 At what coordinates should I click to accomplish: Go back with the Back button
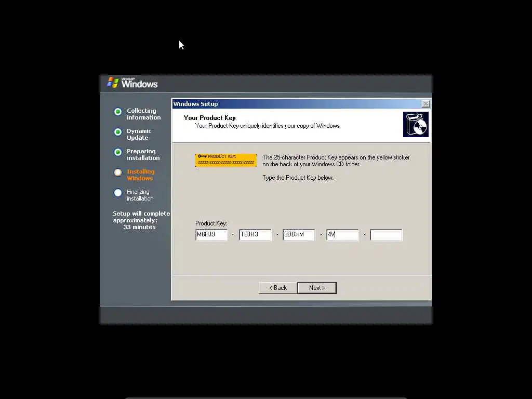pos(278,288)
